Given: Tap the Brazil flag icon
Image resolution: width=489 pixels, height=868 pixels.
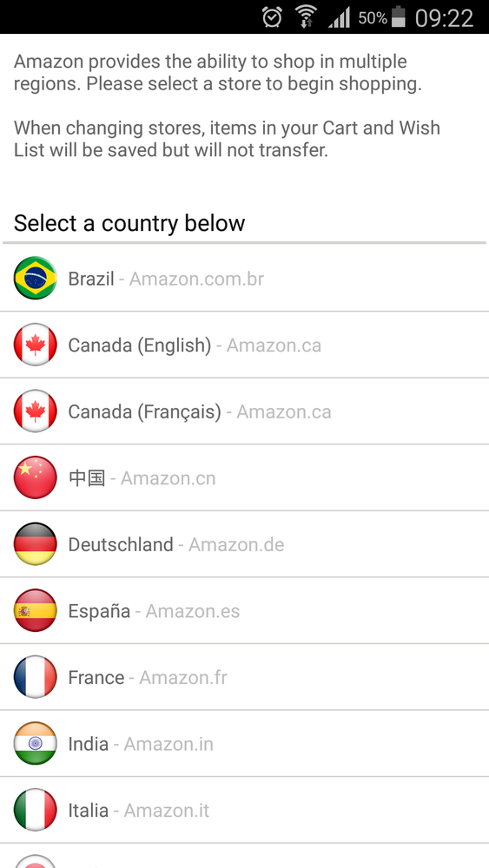Looking at the screenshot, I should pyautogui.click(x=35, y=278).
